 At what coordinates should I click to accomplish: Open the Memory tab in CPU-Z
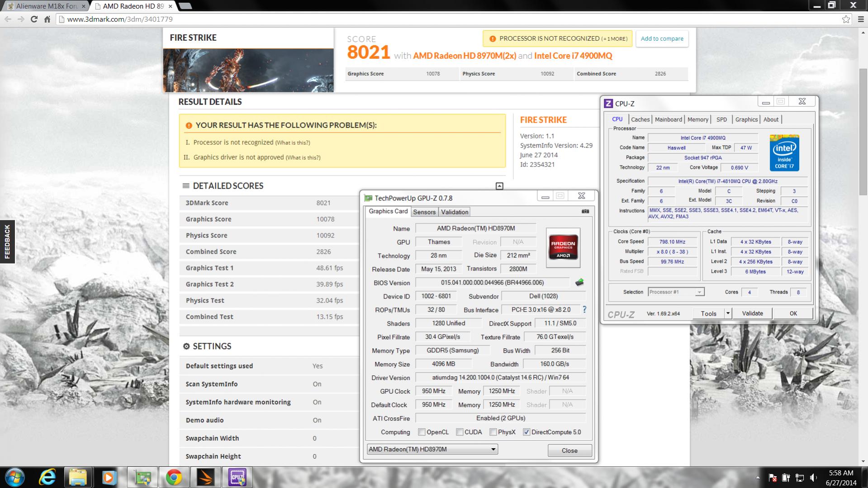point(698,119)
